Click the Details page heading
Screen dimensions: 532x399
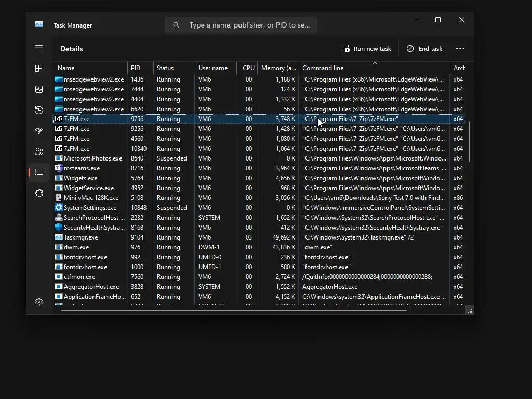point(71,49)
